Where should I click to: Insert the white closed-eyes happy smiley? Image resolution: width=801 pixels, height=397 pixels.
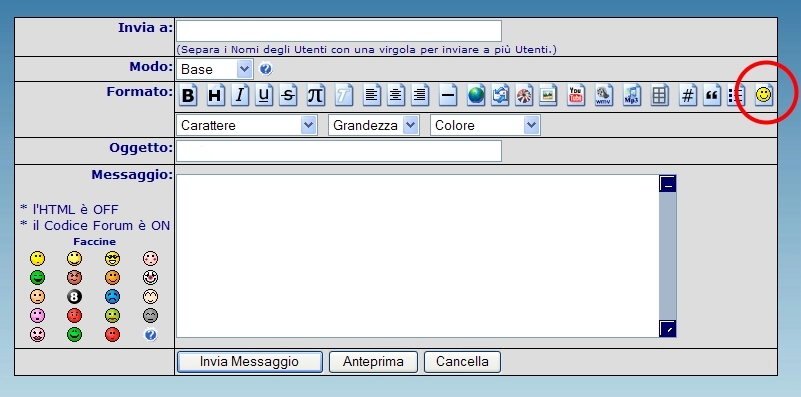click(150, 296)
